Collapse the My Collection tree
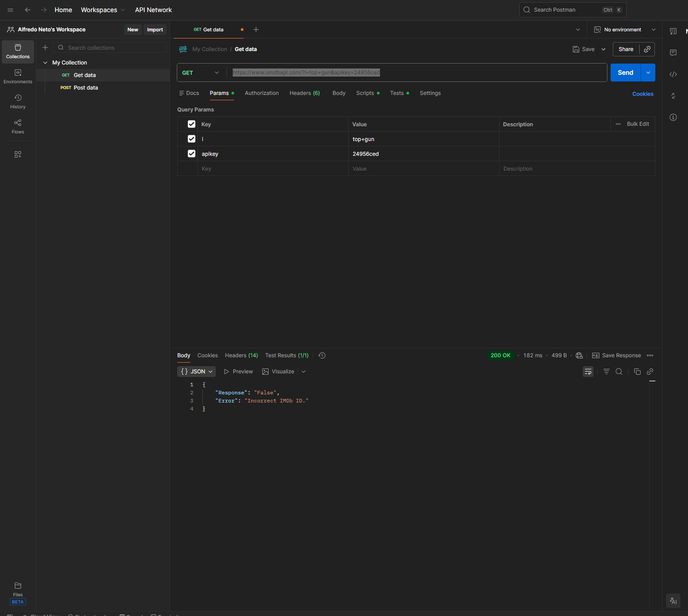The width and height of the screenshot is (688, 616). click(x=45, y=63)
